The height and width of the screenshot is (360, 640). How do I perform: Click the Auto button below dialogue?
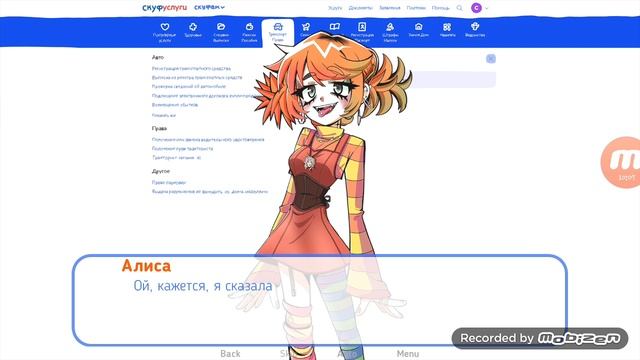click(x=347, y=353)
